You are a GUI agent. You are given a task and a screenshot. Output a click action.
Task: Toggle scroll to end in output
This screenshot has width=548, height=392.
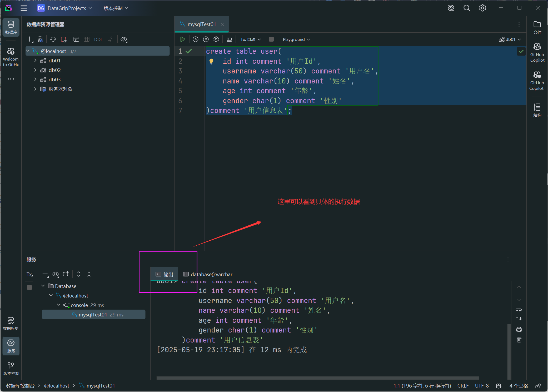(519, 319)
